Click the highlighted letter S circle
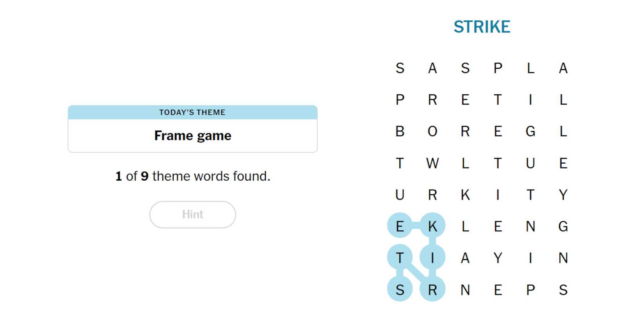 (x=400, y=290)
